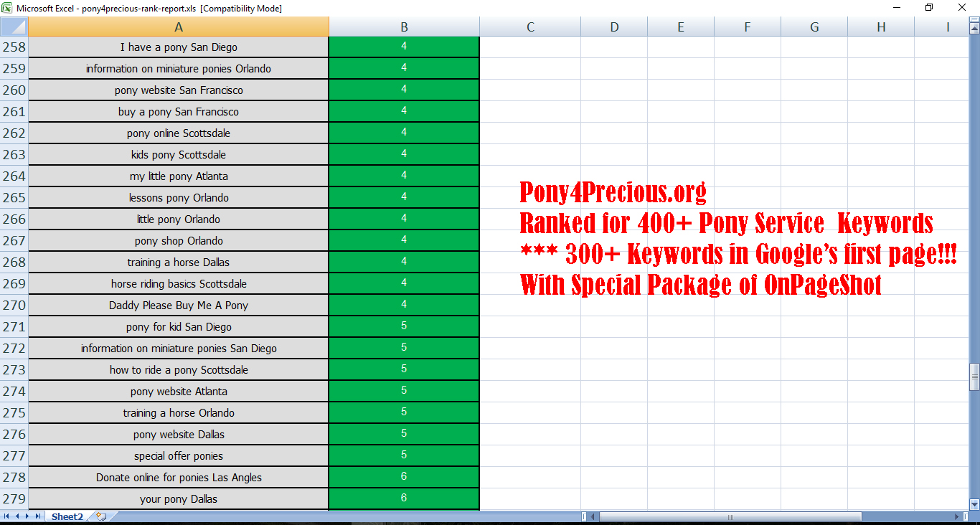Select row 258 header

tap(14, 47)
